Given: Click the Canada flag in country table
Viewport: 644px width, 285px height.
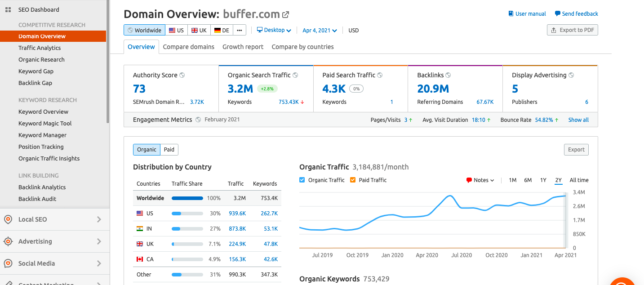Looking at the screenshot, I should 140,259.
